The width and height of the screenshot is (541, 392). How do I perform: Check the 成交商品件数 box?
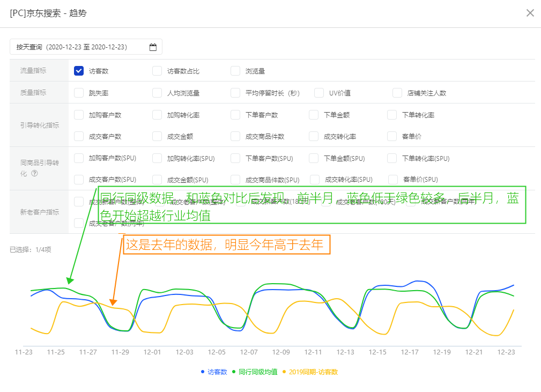pyautogui.click(x=235, y=136)
